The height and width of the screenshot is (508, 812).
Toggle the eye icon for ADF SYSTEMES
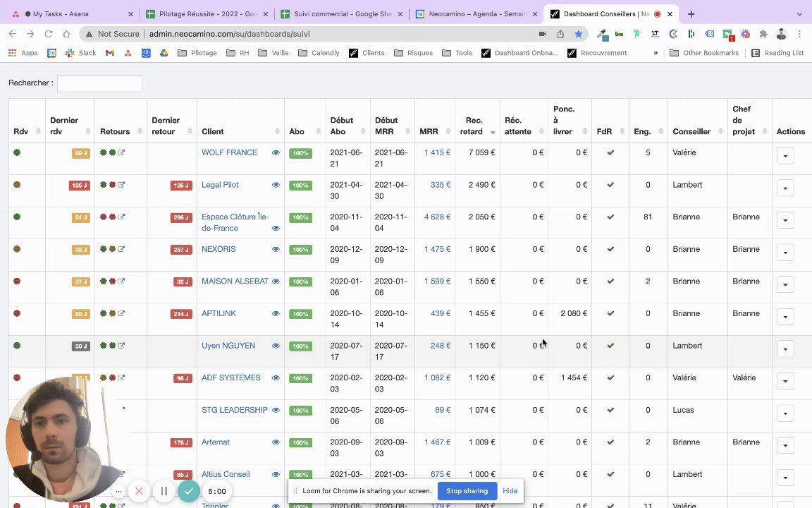[x=276, y=378]
